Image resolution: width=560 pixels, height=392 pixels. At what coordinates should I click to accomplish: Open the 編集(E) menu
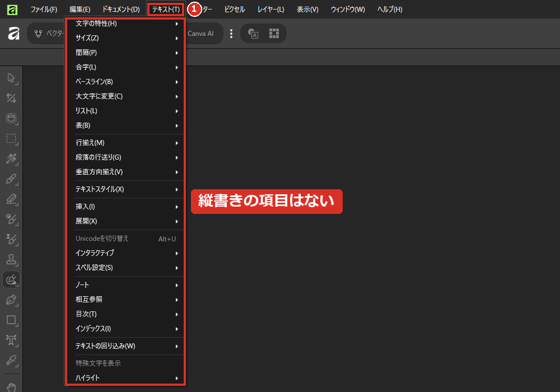(x=80, y=10)
